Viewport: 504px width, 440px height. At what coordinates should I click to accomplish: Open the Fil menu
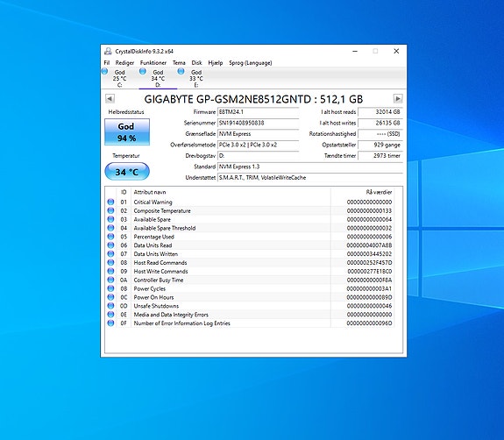107,63
